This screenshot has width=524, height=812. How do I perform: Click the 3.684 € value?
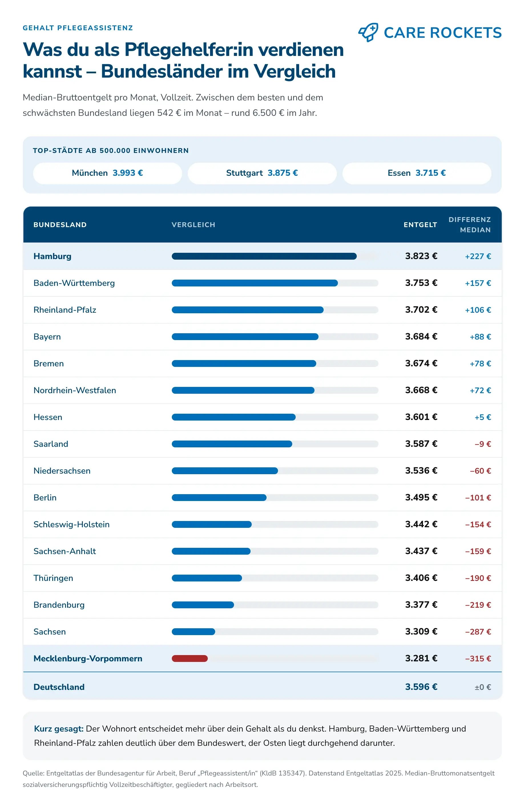pos(421,336)
